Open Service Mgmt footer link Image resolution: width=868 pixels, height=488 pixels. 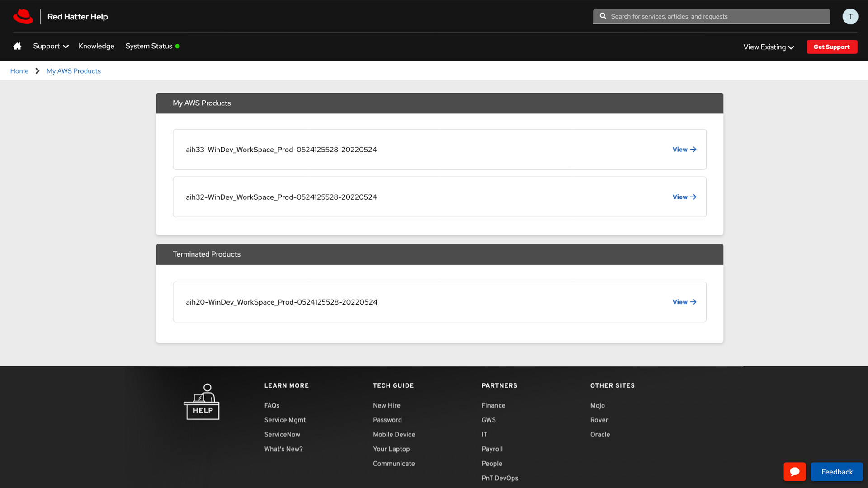click(285, 420)
